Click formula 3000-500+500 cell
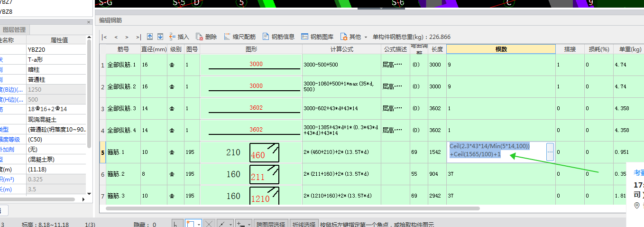 click(341, 65)
